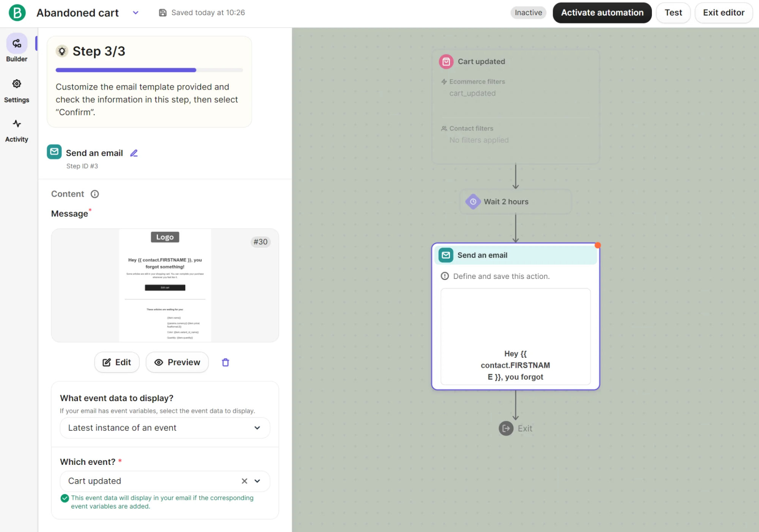The height and width of the screenshot is (532, 759).
Task: Open Latest instance of an event dropdown
Action: (165, 428)
